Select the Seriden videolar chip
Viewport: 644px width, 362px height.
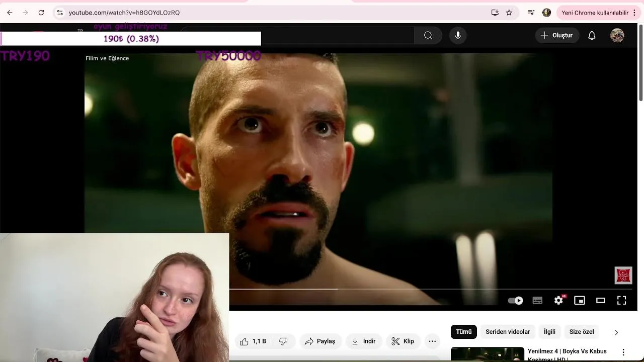point(508,332)
